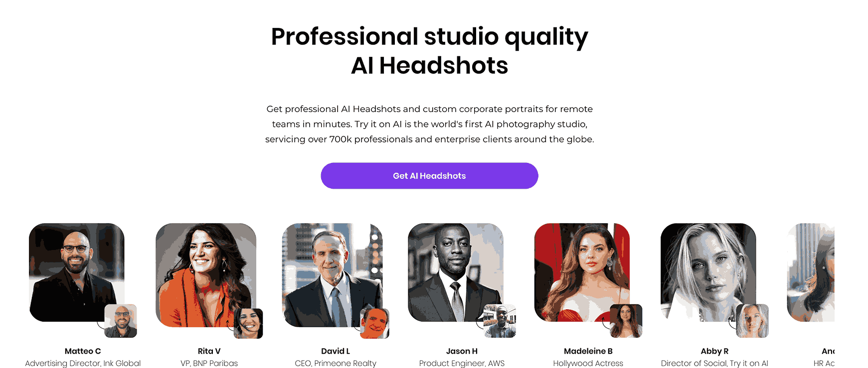Click the CEO, Primeone Realty caption
Image resolution: width=868 pixels, height=368 pixels.
(336, 364)
